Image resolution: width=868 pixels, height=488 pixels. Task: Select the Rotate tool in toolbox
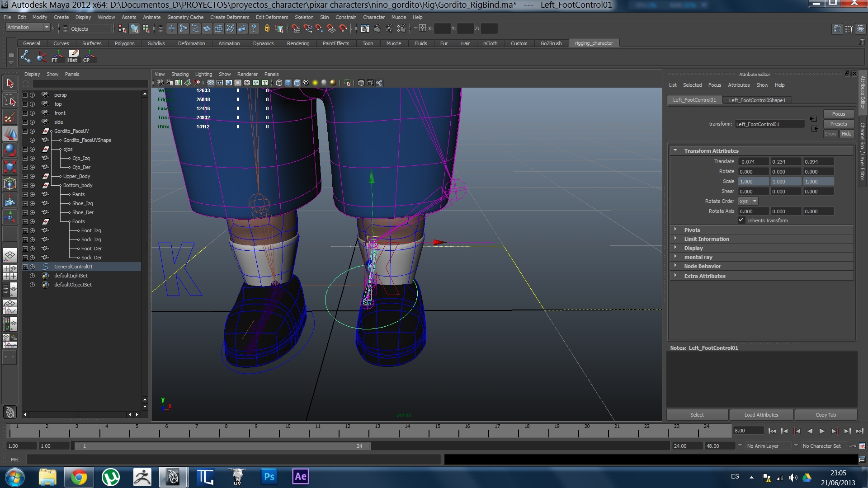10,150
